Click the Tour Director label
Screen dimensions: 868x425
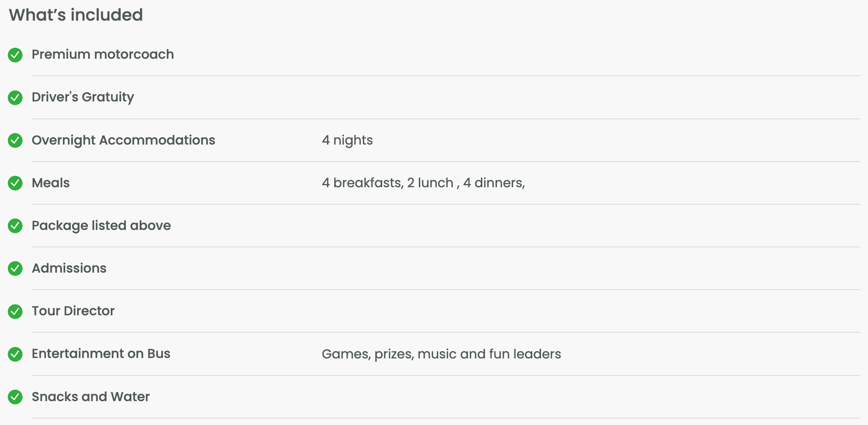pyautogui.click(x=73, y=311)
